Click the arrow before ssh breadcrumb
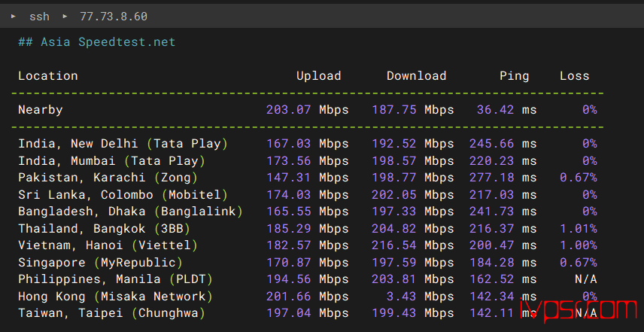This screenshot has width=644, height=332. click(14, 17)
